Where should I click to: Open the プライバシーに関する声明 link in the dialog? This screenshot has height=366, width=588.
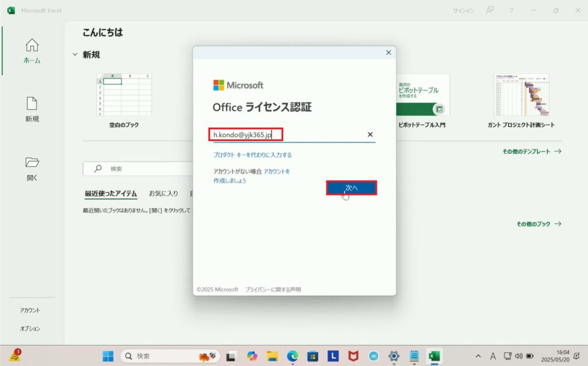(273, 289)
